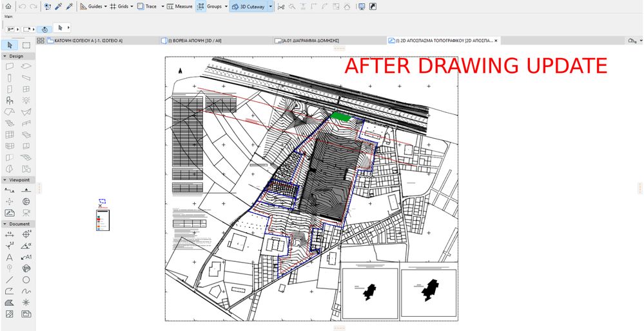The width and height of the screenshot is (644, 331).
Task: Toggle the Grids snap button
Action: 119,6
